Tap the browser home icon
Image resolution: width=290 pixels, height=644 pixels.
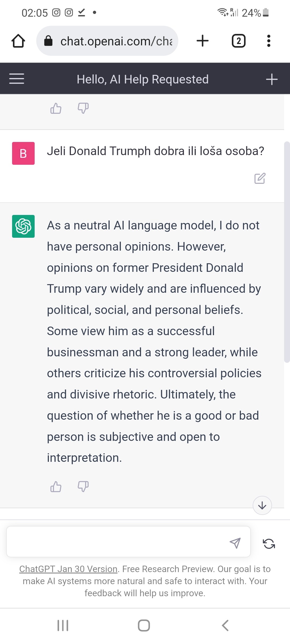coord(18,41)
